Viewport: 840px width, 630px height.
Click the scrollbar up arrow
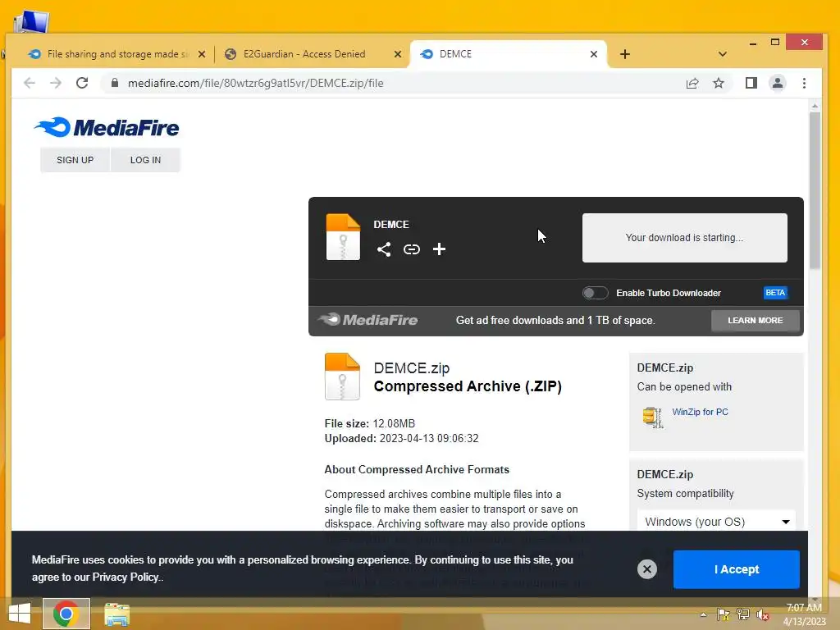click(x=815, y=106)
